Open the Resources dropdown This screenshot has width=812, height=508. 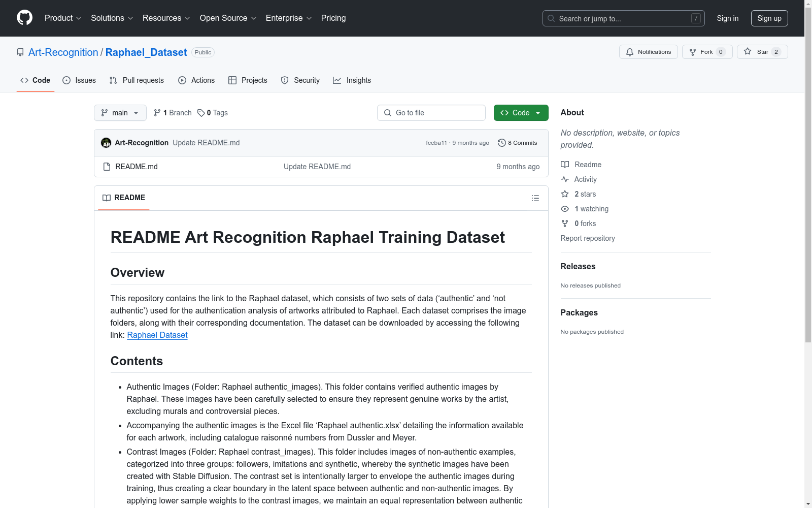click(x=166, y=18)
